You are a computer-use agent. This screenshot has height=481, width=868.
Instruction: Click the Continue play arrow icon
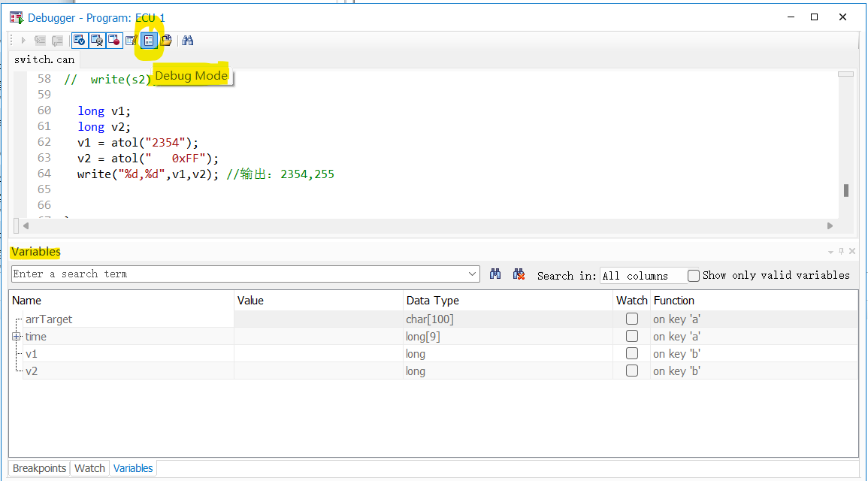tap(23, 40)
